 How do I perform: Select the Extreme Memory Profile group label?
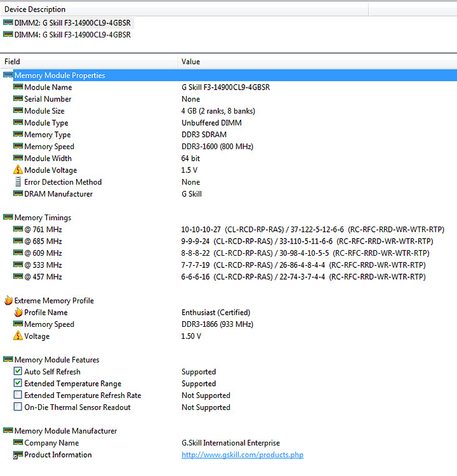(54, 301)
